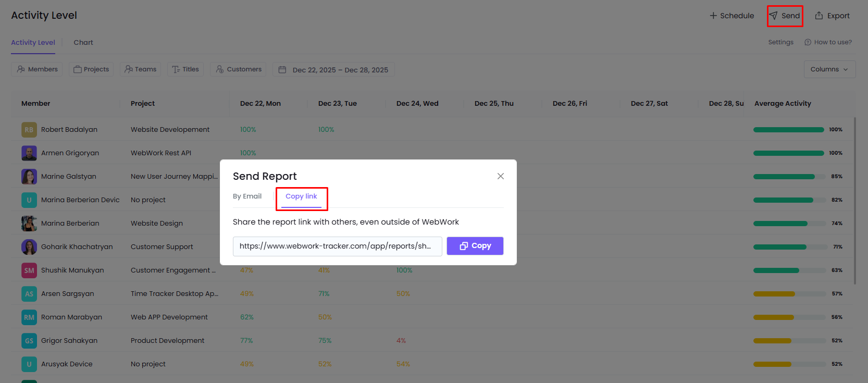Click the Export upload icon

819,16
